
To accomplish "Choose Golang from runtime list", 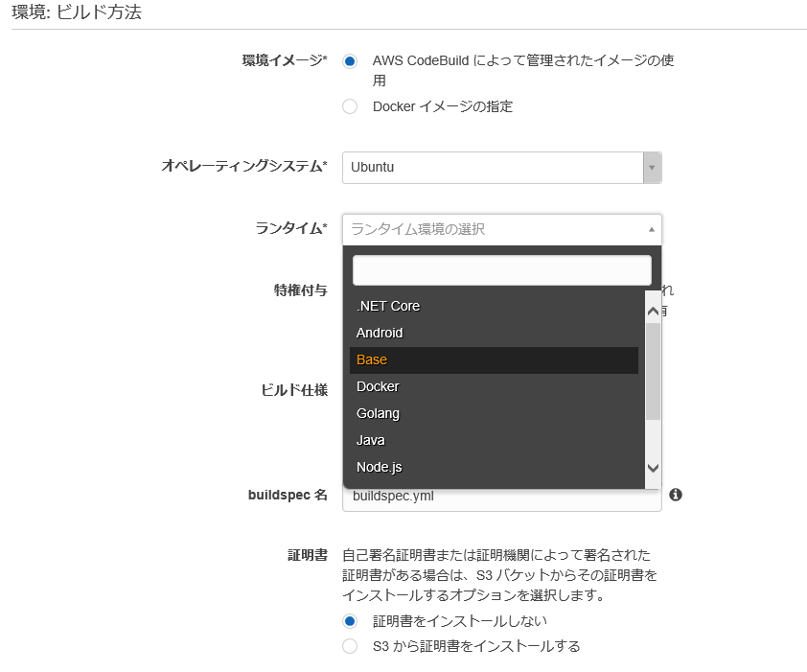I will pos(494,413).
